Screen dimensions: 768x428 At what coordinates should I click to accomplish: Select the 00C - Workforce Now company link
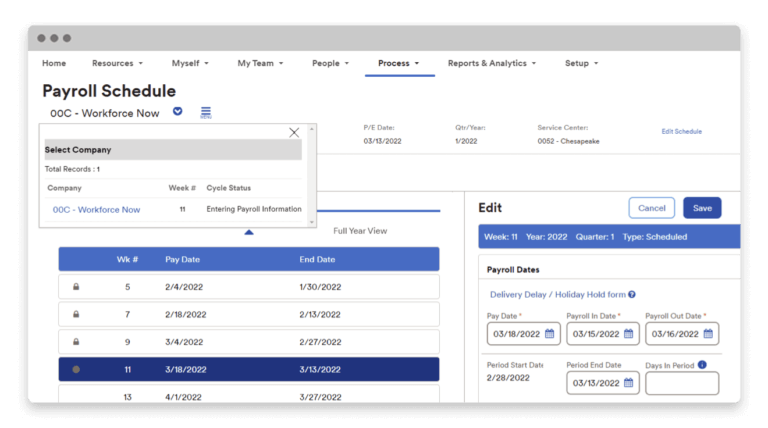click(x=96, y=210)
